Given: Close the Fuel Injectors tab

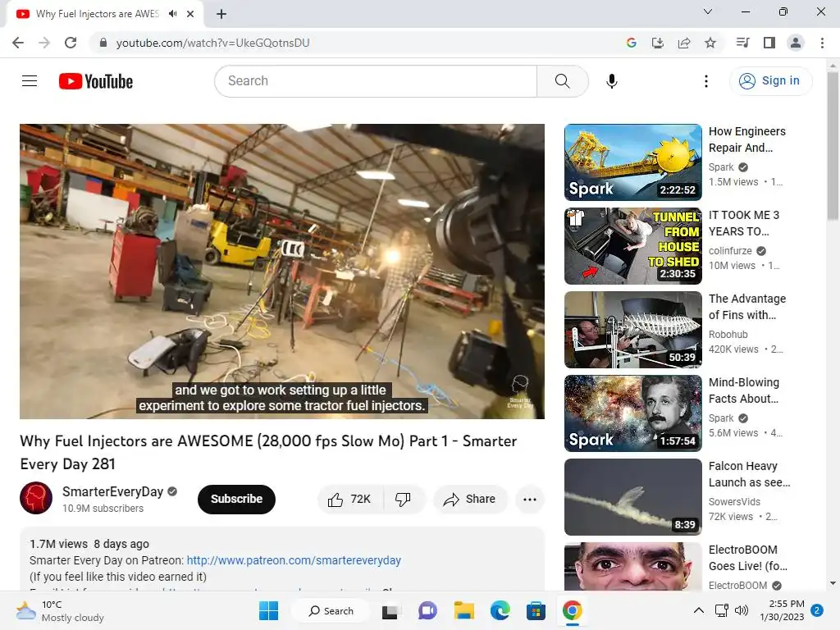Looking at the screenshot, I should click(x=190, y=14).
